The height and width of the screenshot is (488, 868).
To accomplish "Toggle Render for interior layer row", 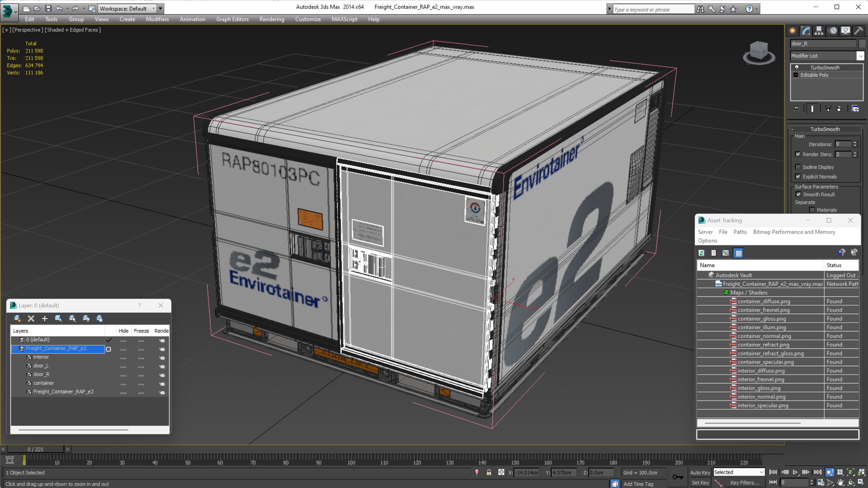I will [x=162, y=358].
